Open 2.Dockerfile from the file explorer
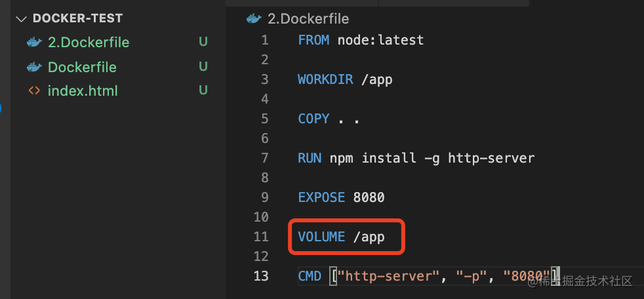The image size is (644, 299). point(89,43)
